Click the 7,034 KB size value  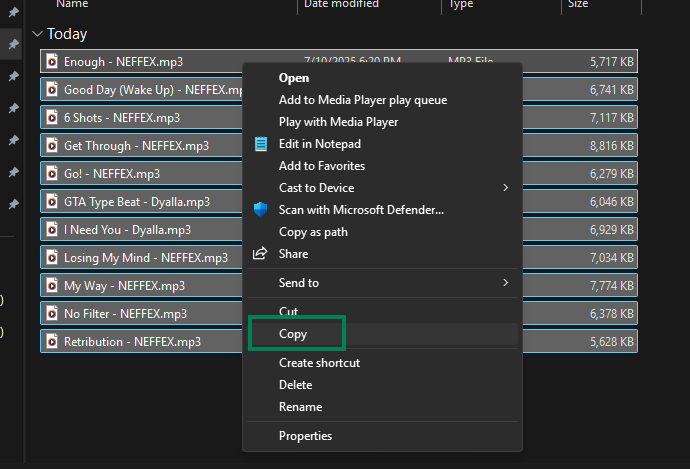[612, 258]
